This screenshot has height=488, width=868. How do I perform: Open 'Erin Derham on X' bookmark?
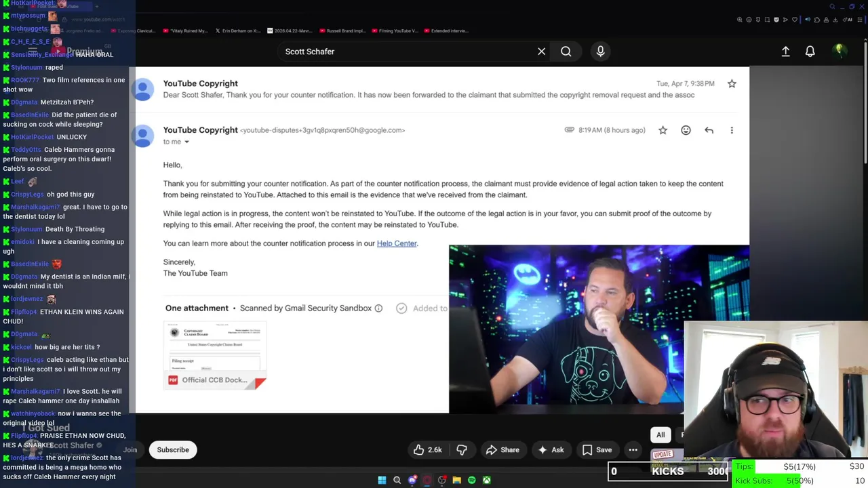point(237,30)
